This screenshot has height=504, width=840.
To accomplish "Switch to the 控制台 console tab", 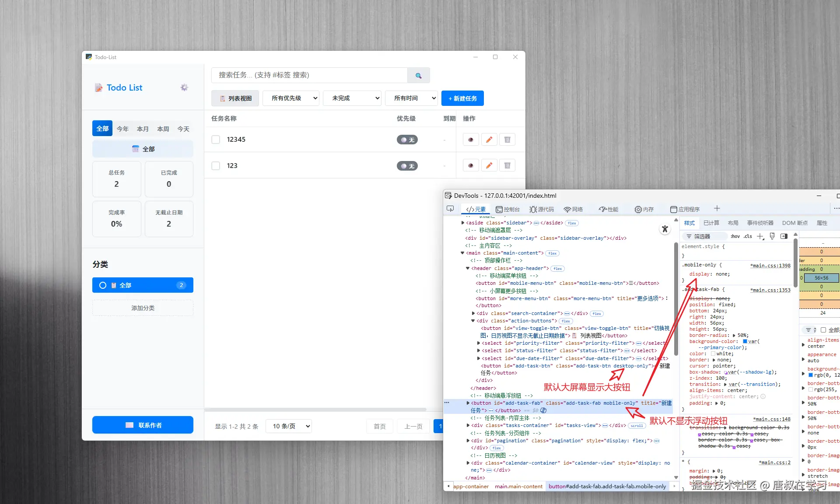I will [x=507, y=209].
